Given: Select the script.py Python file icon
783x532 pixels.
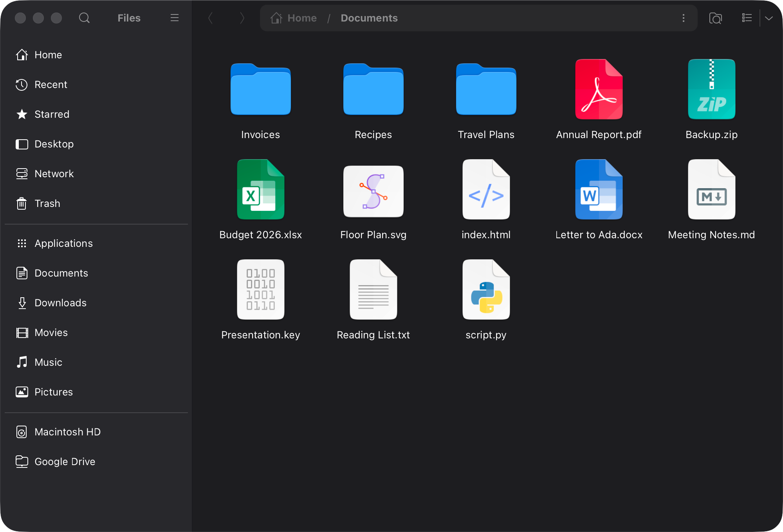Looking at the screenshot, I should (486, 289).
